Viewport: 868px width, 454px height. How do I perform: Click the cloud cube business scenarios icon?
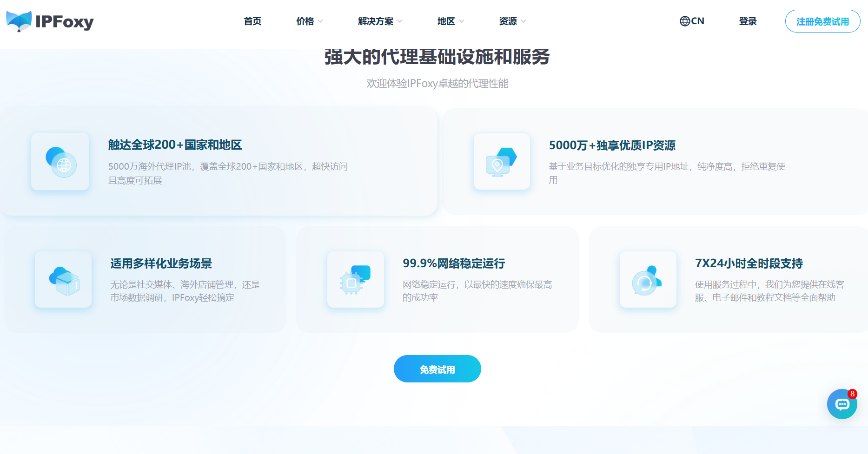pos(63,280)
